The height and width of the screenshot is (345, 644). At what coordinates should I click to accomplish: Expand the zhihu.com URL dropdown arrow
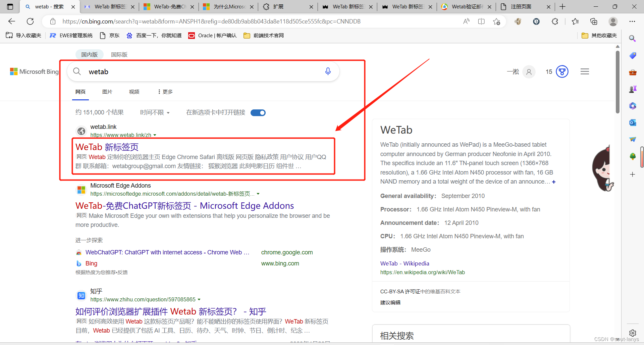point(199,299)
